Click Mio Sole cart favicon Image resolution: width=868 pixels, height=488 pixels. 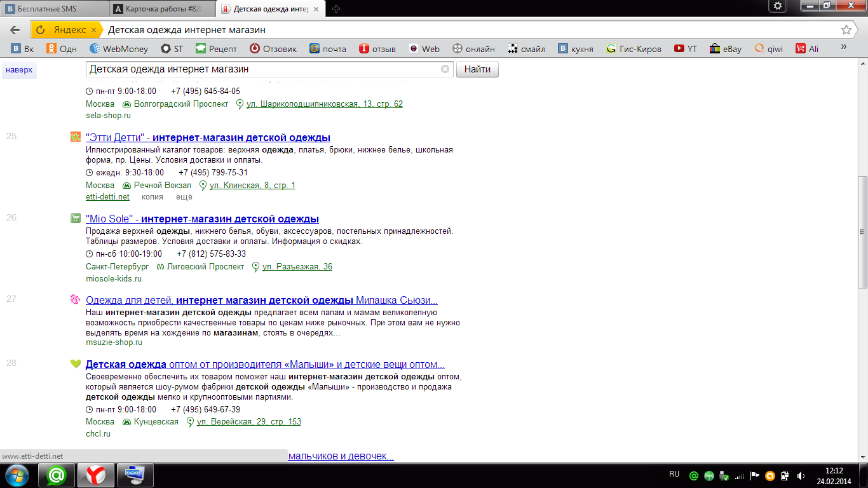(76, 219)
